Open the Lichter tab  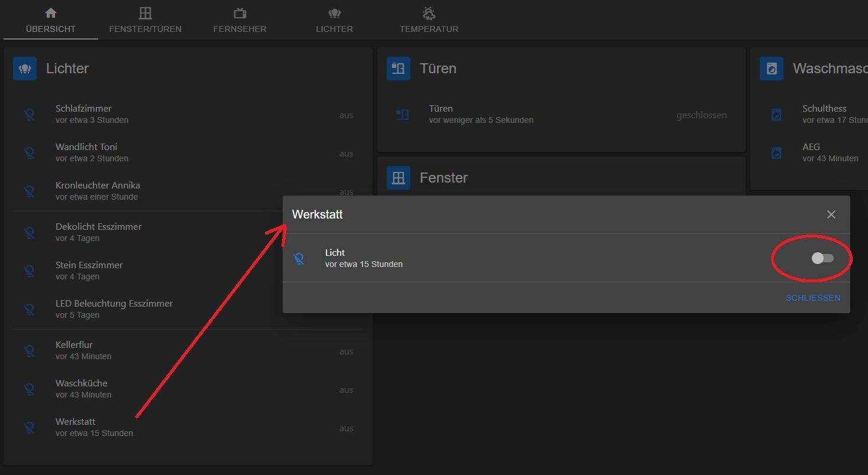point(335,20)
